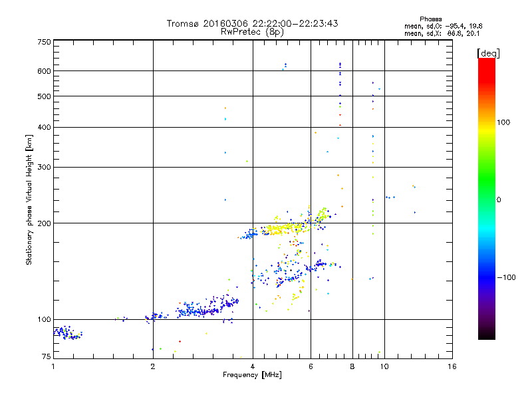Click the y-axis tick label '75'
This screenshot has width=532, height=399.
point(47,356)
